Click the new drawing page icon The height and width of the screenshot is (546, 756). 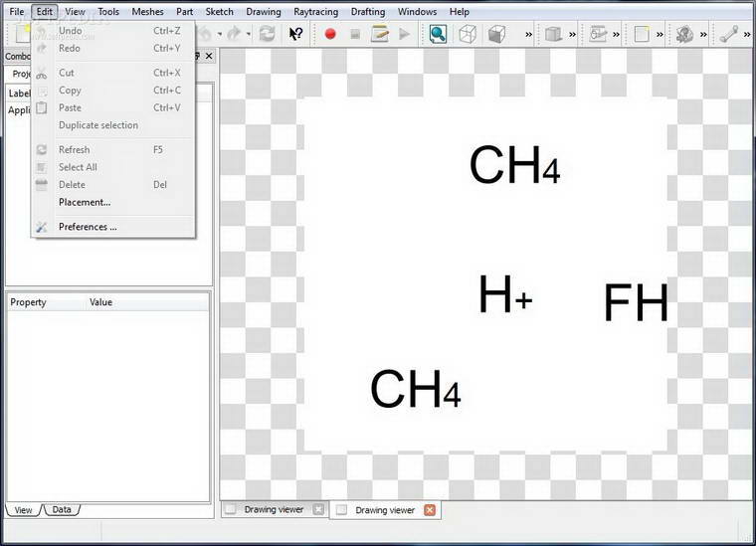(642, 34)
